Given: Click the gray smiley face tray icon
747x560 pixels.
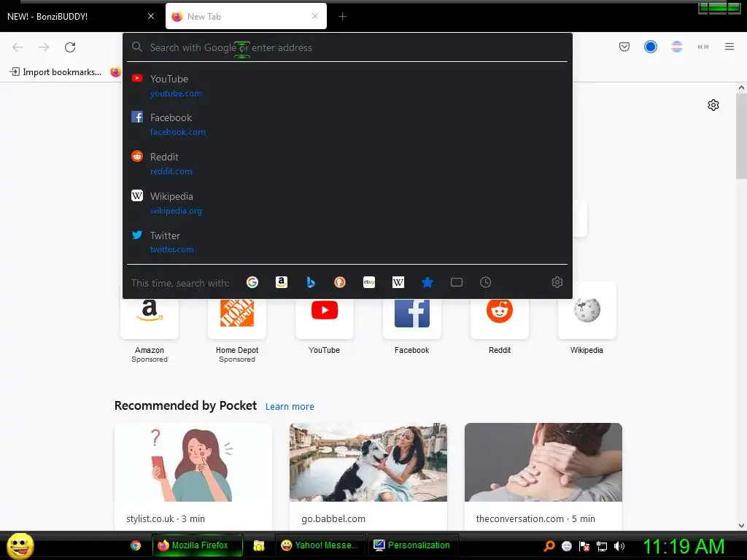Looking at the screenshot, I should [x=566, y=546].
